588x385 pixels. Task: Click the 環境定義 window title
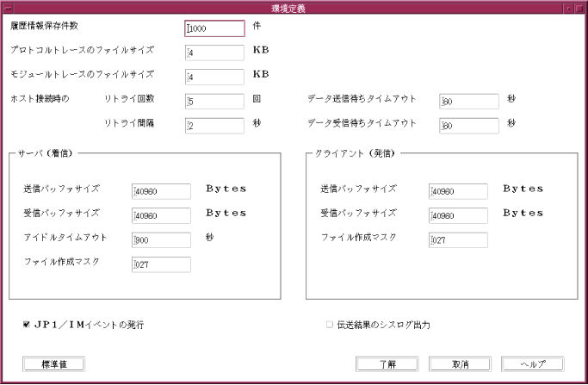point(288,9)
